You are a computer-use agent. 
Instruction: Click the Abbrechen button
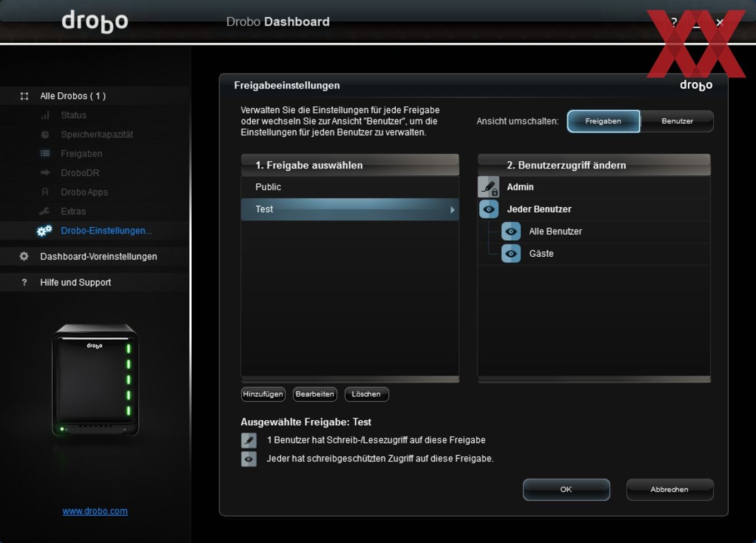669,490
